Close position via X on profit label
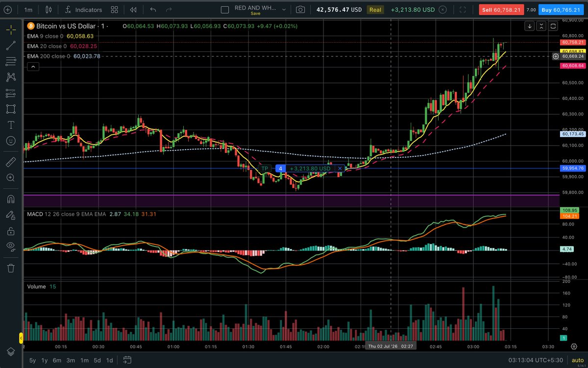This screenshot has height=368, width=588. (340, 169)
